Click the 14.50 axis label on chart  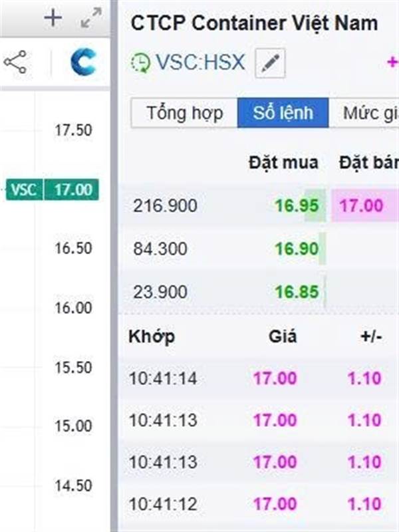73,485
